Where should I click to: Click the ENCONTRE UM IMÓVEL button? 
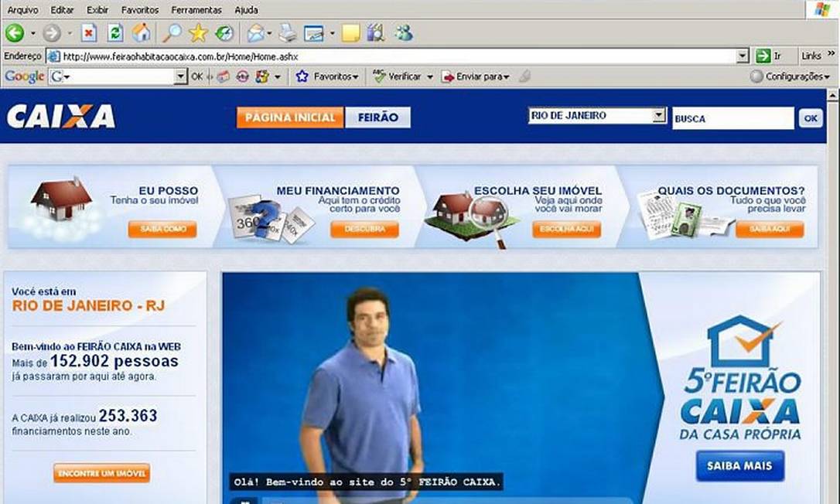tap(101, 473)
